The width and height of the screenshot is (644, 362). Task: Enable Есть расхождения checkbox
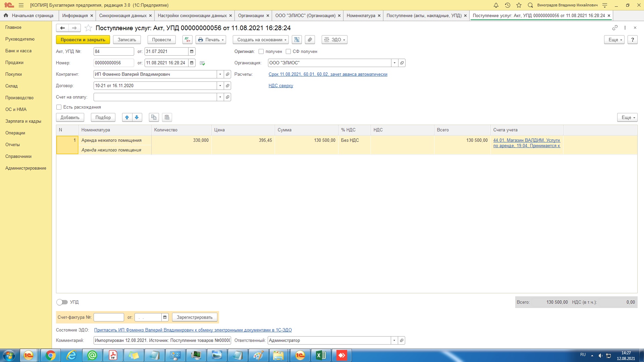[x=59, y=107]
